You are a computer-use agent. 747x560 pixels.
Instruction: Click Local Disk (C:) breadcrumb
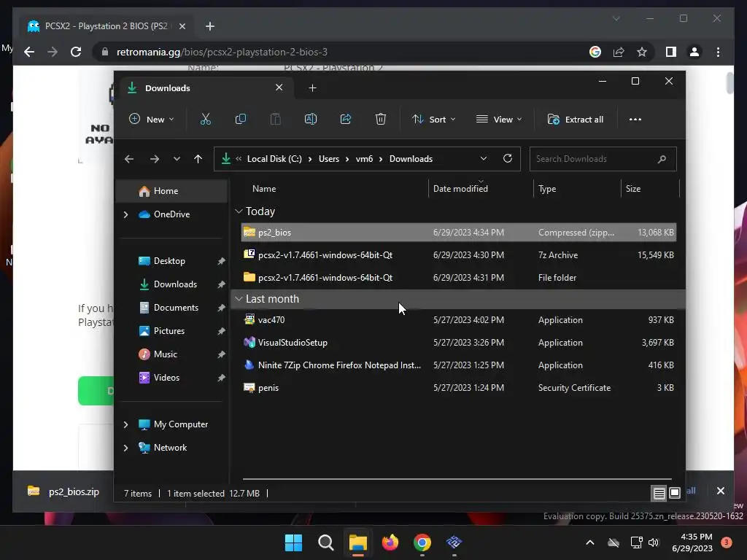pos(274,159)
